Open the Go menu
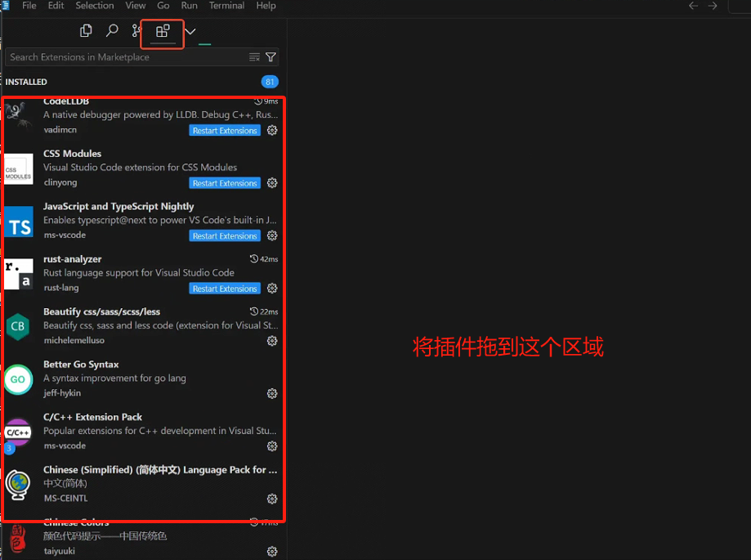Screen dimensions: 751x560 (x=163, y=6)
